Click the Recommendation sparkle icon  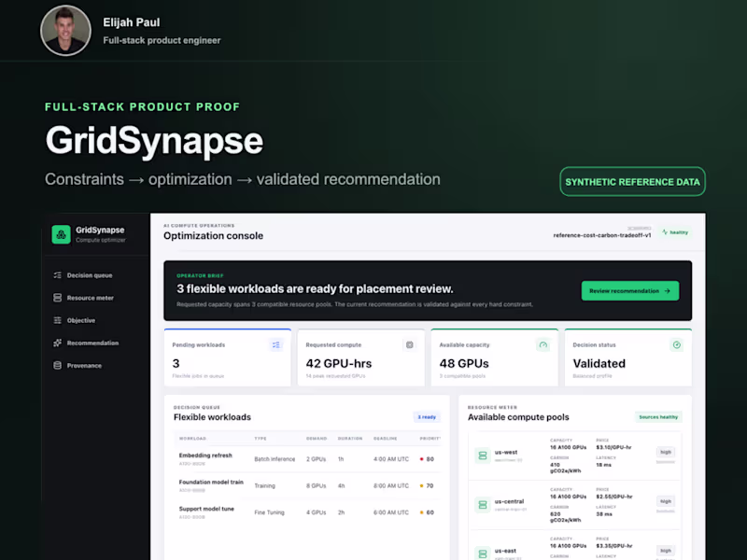point(58,343)
